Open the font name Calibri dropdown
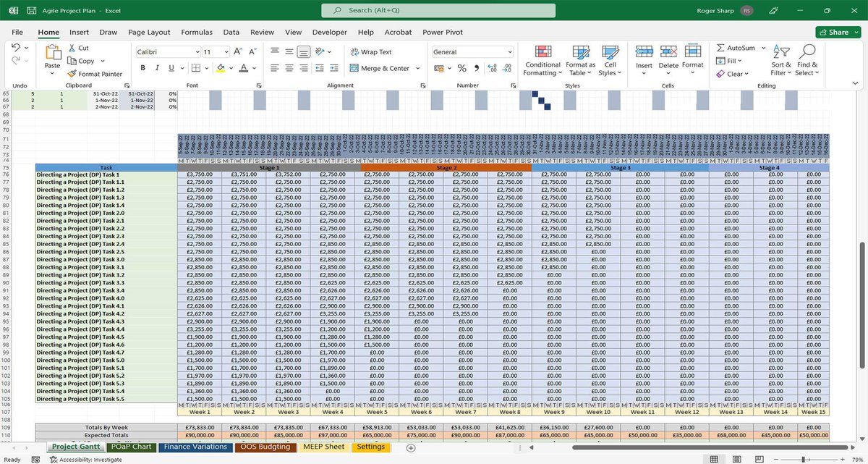 pyautogui.click(x=197, y=52)
